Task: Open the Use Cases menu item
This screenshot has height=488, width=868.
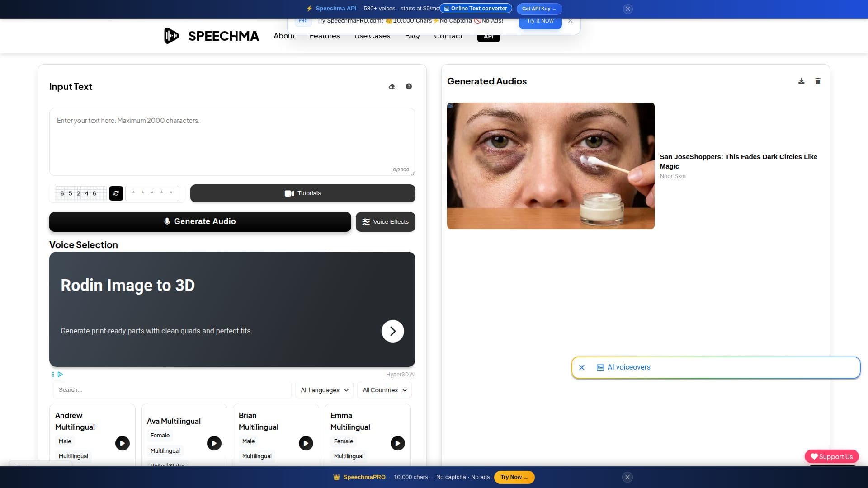Action: pyautogui.click(x=372, y=36)
